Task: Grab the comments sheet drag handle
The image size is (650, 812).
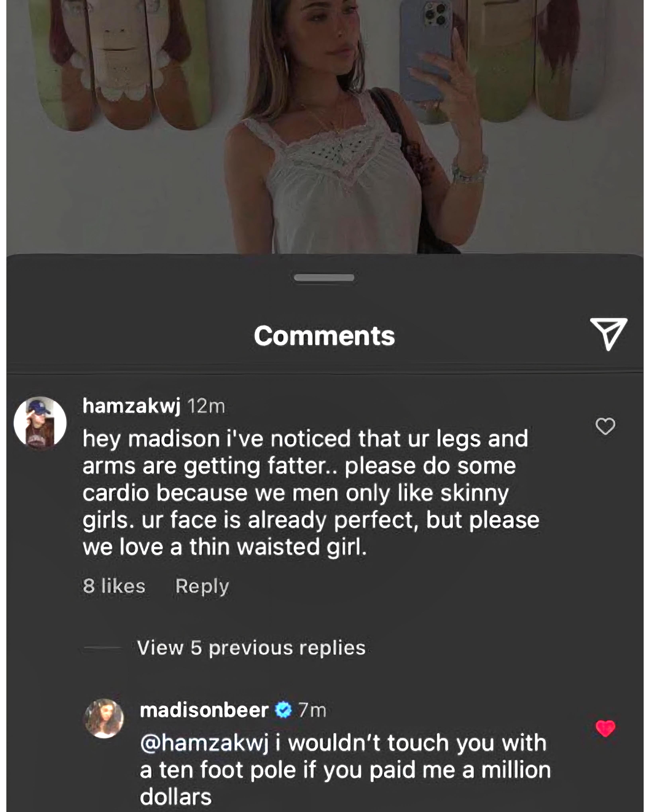Action: pyautogui.click(x=324, y=278)
